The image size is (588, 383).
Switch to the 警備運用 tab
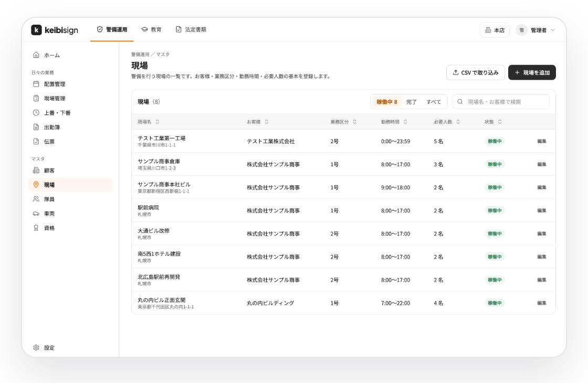tap(112, 29)
